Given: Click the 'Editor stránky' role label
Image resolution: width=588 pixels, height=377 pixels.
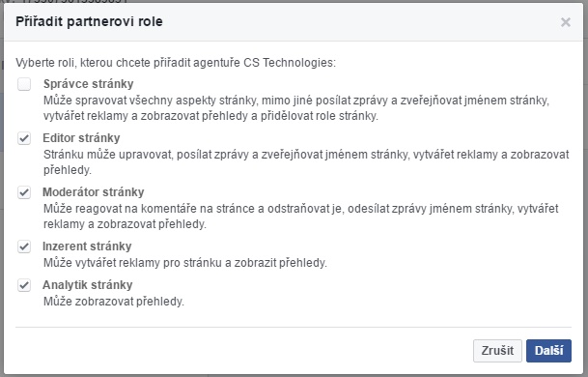Looking at the screenshot, I should coord(81,138).
